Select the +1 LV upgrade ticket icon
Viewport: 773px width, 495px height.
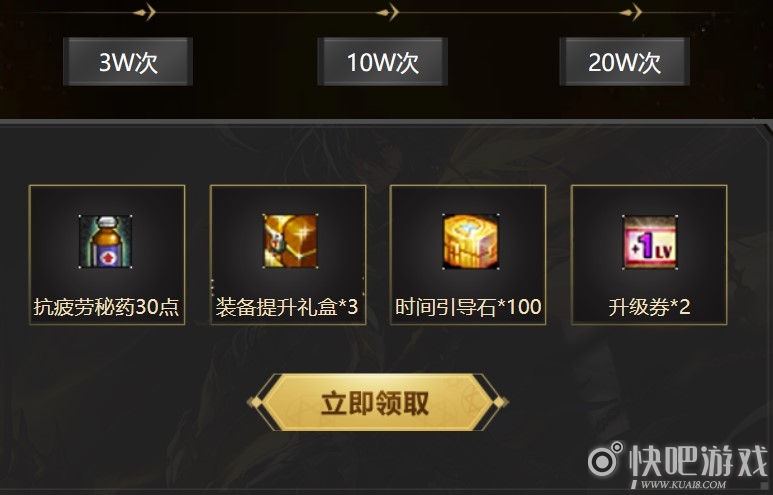[650, 242]
